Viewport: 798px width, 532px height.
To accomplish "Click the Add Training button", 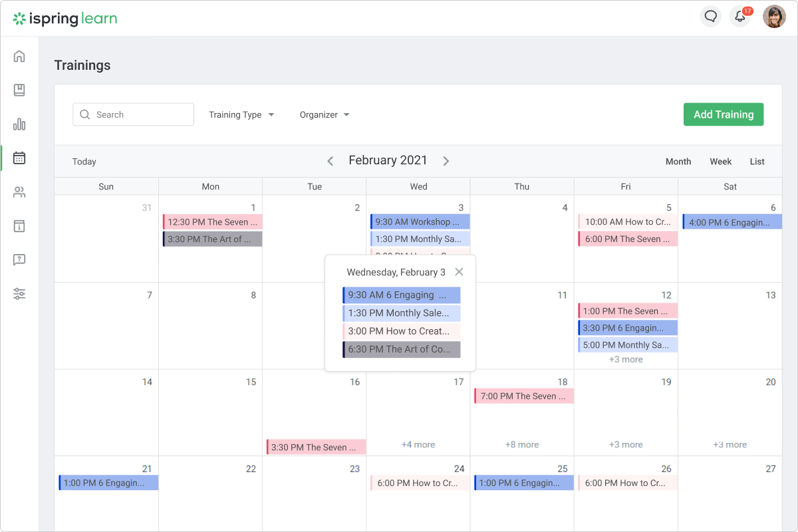I will pyautogui.click(x=724, y=114).
